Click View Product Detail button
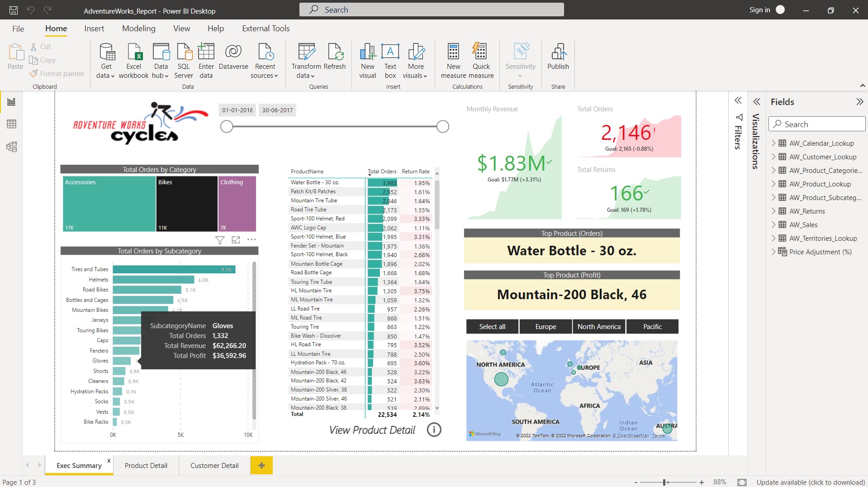Screen dimensions: 868x487 [x=372, y=430]
